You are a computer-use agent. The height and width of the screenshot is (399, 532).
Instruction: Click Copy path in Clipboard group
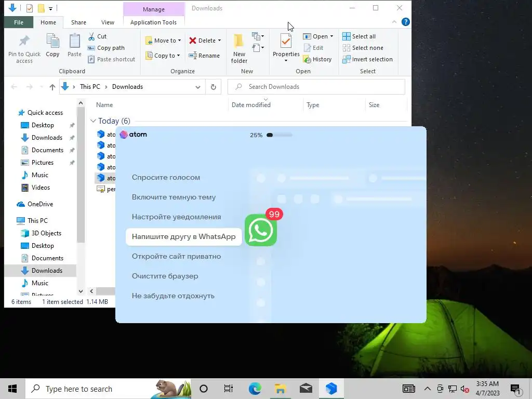click(106, 48)
